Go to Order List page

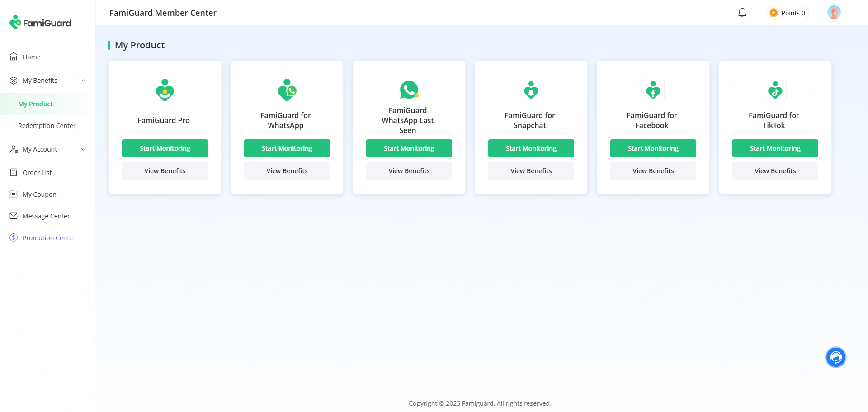tap(37, 173)
